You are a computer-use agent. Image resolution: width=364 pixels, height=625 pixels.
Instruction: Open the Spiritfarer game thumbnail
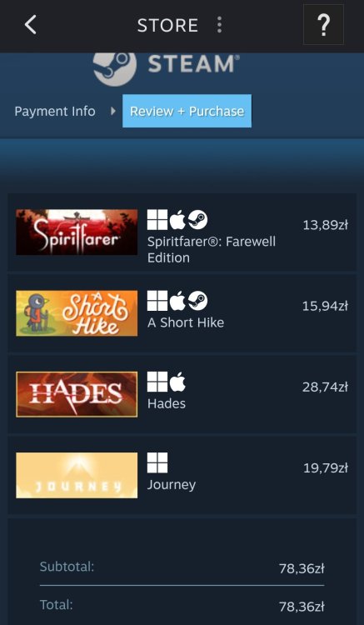pos(77,232)
